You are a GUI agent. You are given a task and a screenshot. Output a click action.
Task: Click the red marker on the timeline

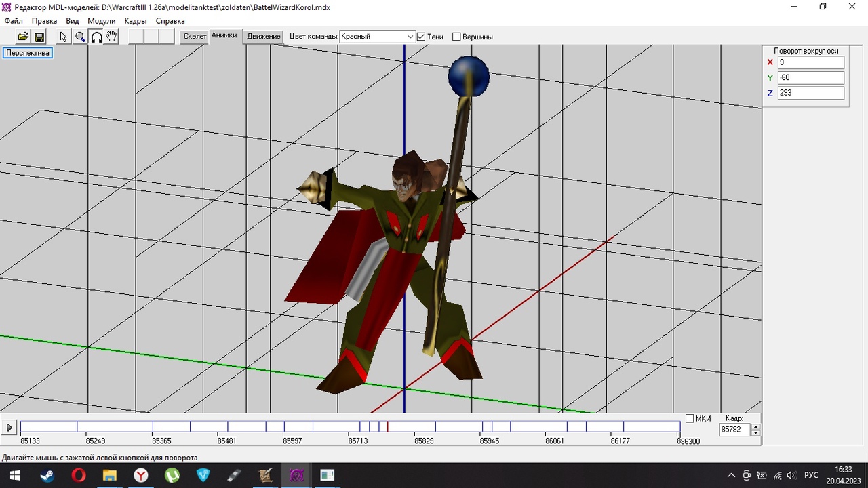[387, 426]
